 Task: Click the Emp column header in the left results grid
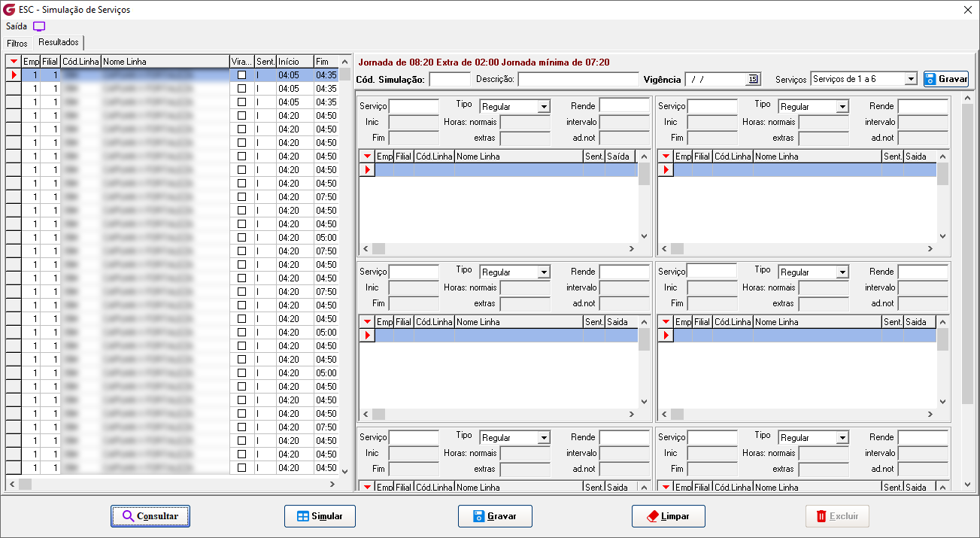pyautogui.click(x=31, y=62)
